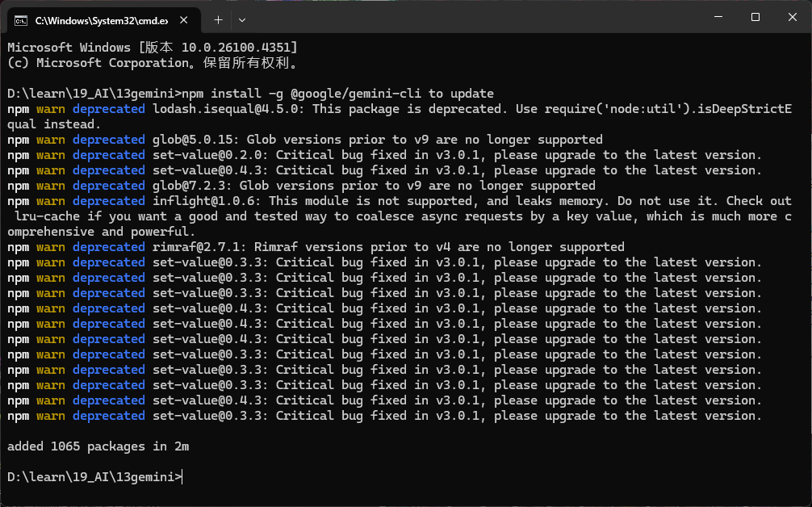Image resolution: width=812 pixels, height=507 pixels.
Task: Minimize the Windows Terminal window
Action: 717,16
